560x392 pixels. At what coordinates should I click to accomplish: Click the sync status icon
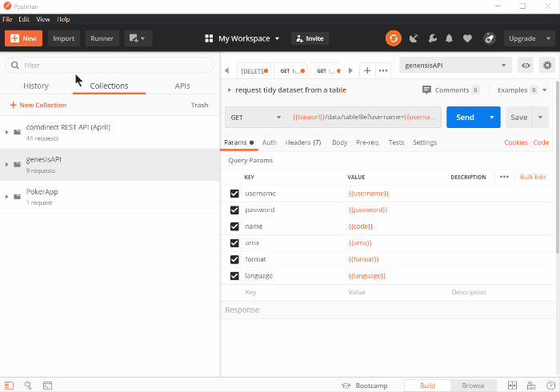394,38
